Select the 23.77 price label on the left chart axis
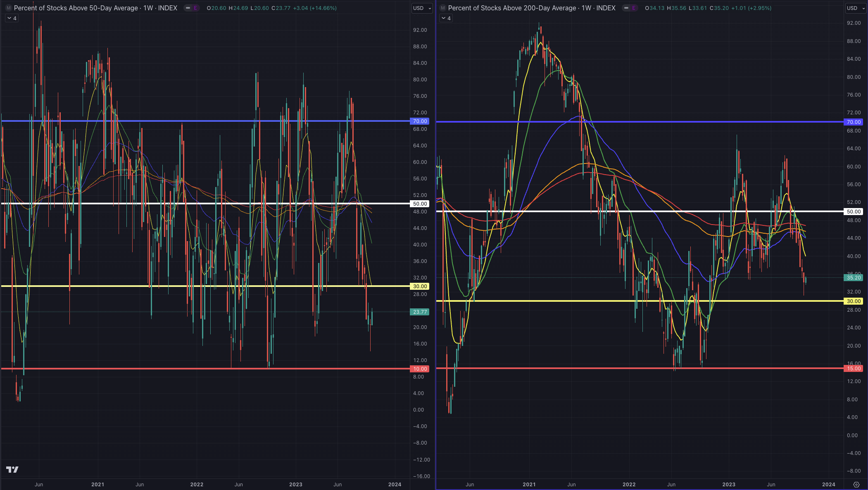The image size is (868, 490). [x=420, y=312]
